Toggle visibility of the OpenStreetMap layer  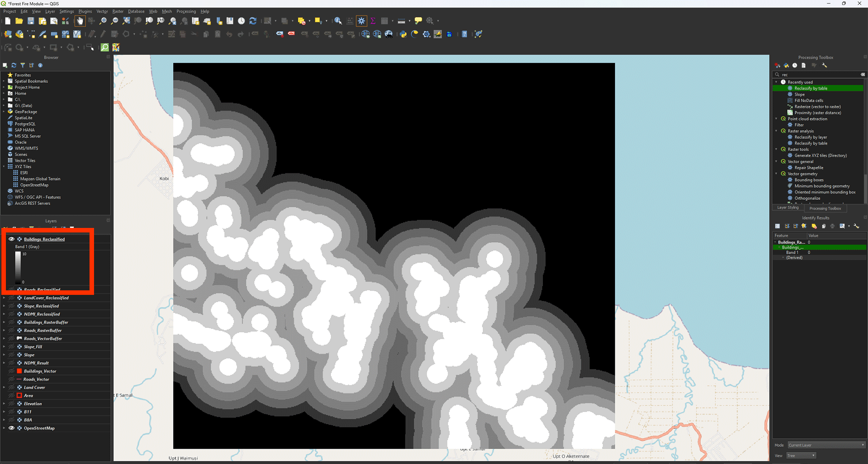pyautogui.click(x=12, y=428)
